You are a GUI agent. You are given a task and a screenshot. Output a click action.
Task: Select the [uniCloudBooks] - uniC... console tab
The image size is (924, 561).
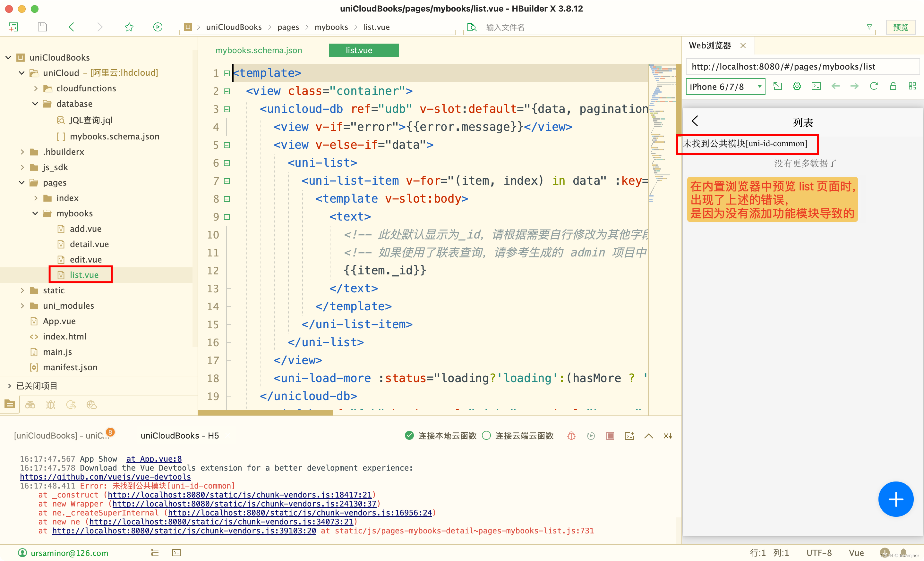click(x=62, y=435)
